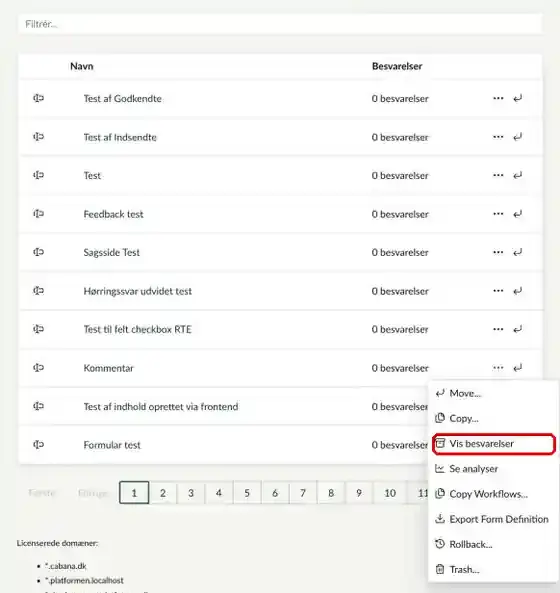Click the form icon beside Formular test
The image size is (560, 593).
point(38,444)
